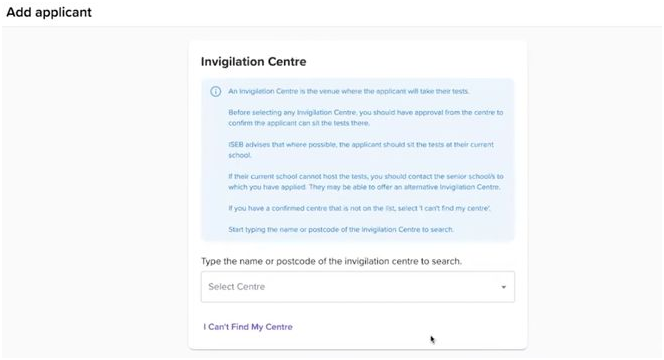Image resolution: width=664 pixels, height=360 pixels.
Task: Click the 'Type the name or postcode' field label
Action: pos(331,261)
